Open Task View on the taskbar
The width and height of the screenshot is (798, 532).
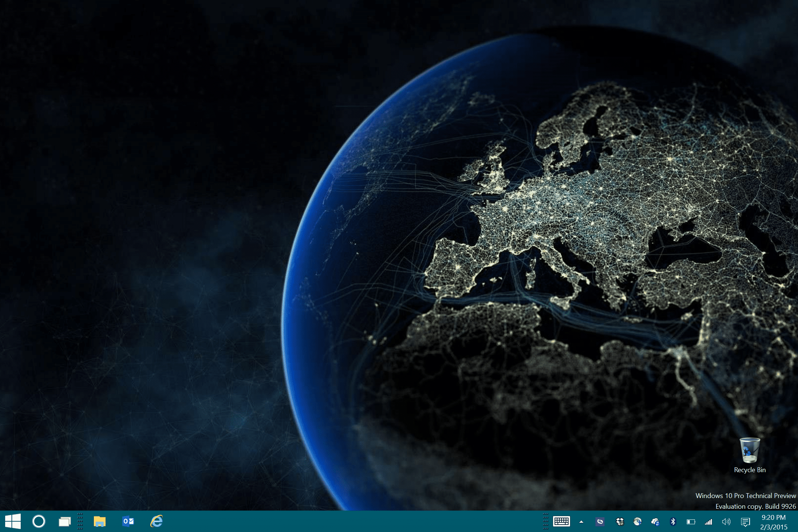[x=65, y=521]
